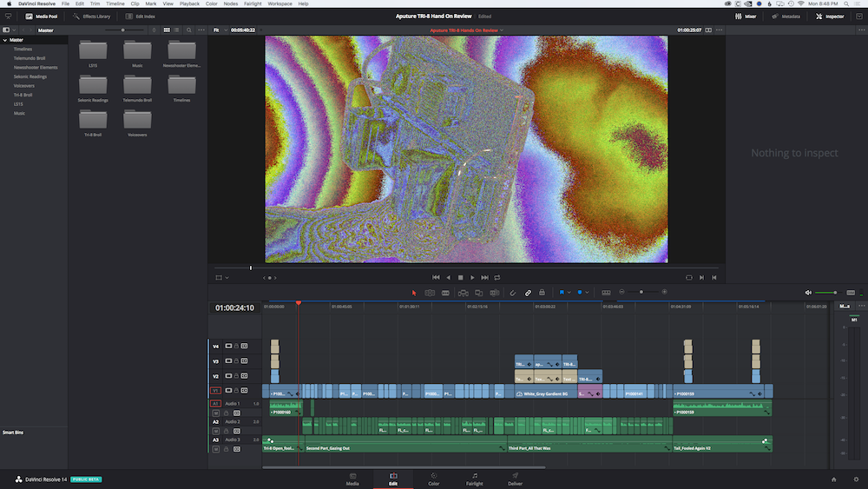Open the blue flag color dropdown
The width and height of the screenshot is (868, 489).
tap(570, 293)
